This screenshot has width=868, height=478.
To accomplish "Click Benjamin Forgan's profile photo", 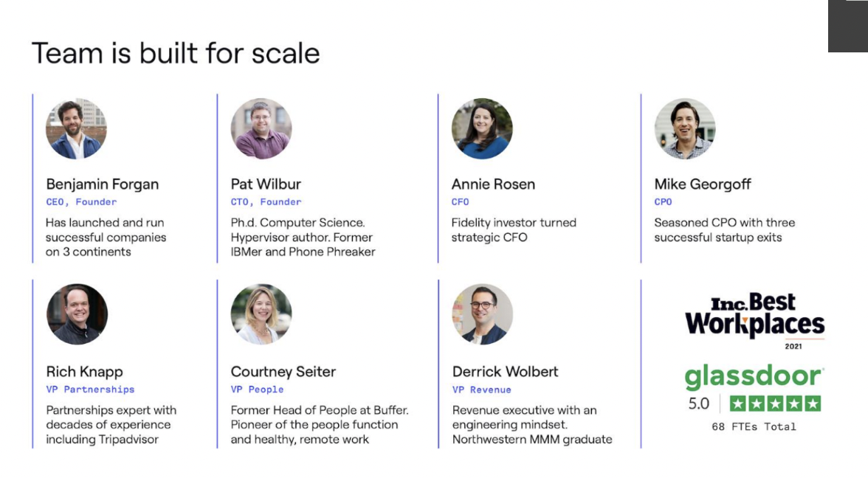I will click(76, 129).
